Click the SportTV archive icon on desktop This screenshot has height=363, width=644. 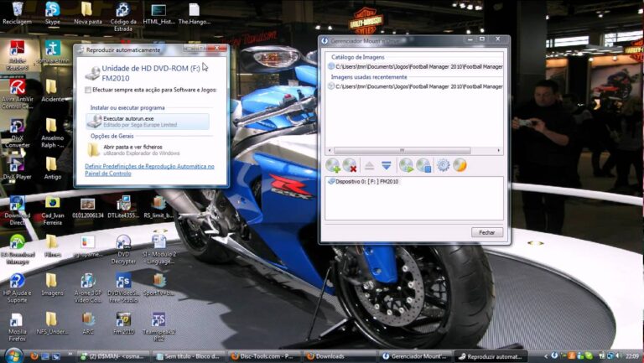(x=158, y=284)
